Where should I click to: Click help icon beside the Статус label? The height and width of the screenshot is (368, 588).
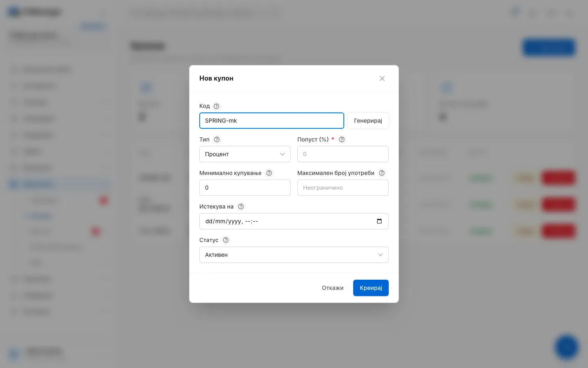(x=226, y=240)
